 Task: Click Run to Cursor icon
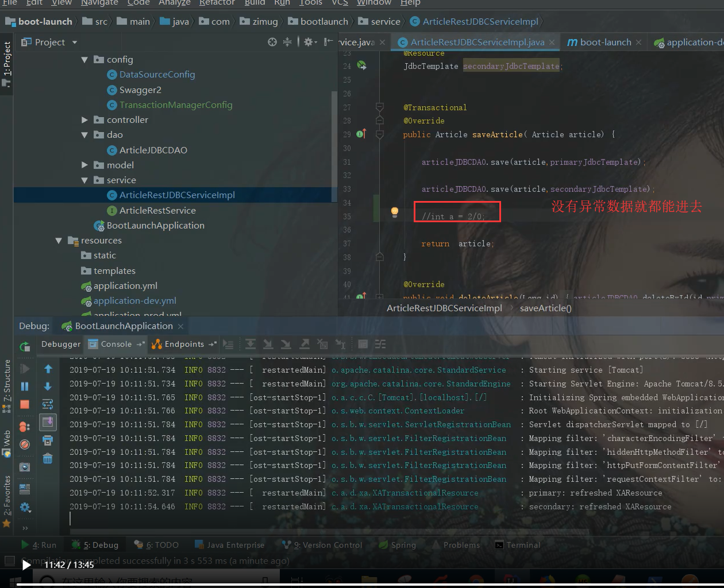tap(341, 345)
